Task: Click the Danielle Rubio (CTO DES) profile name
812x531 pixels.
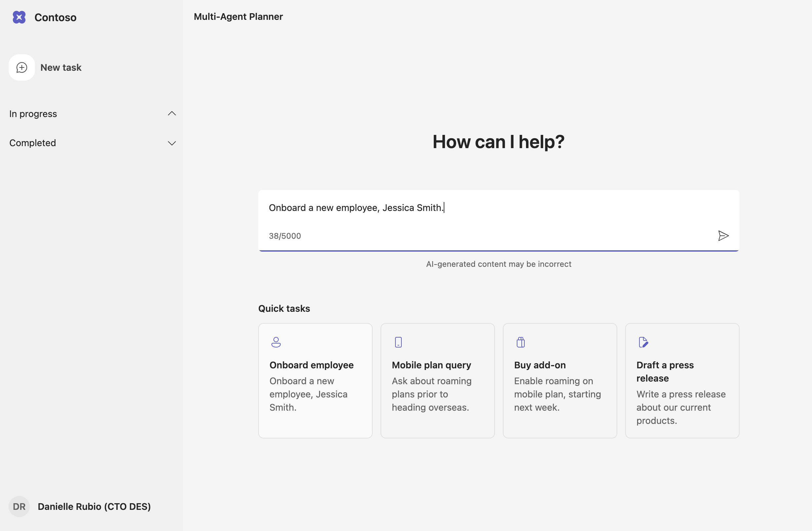Action: (x=94, y=507)
